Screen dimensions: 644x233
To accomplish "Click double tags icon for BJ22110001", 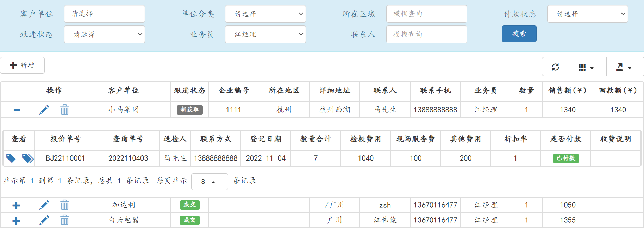I will click(x=27, y=158).
